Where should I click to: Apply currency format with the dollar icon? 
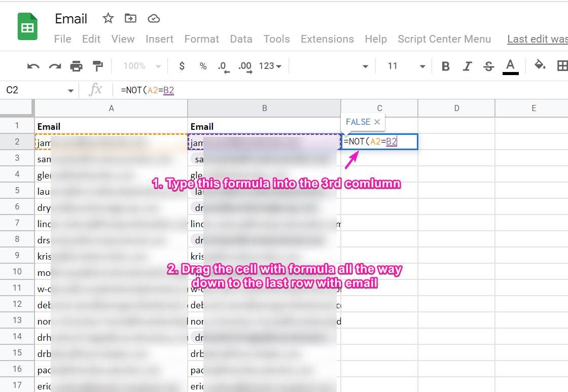[x=182, y=66]
